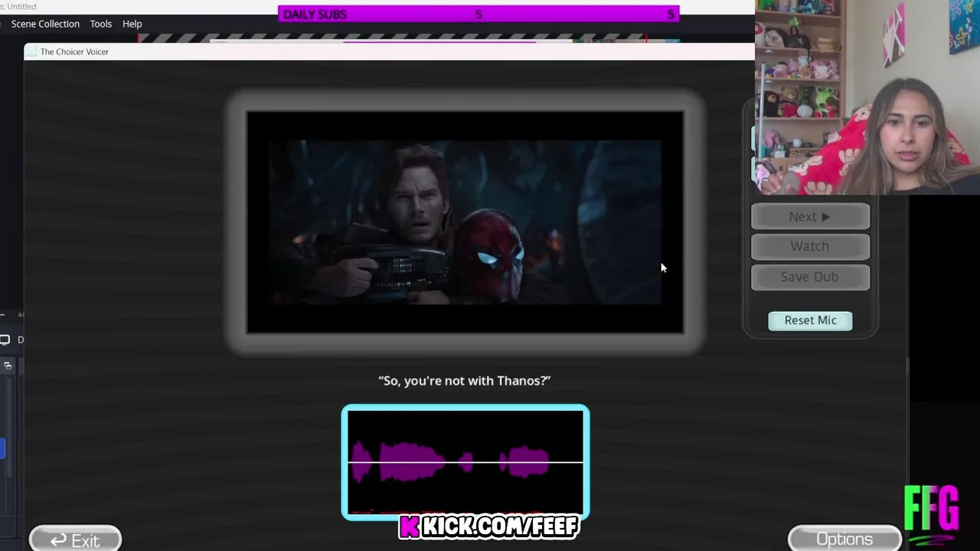The width and height of the screenshot is (980, 551).
Task: Open the Tools menu
Action: (x=101, y=24)
